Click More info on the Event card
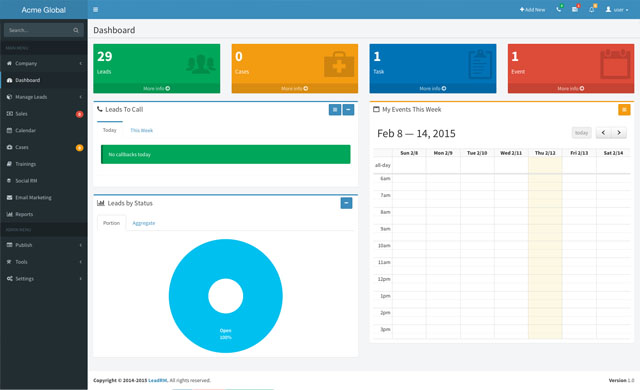The height and width of the screenshot is (390, 640). (571, 89)
